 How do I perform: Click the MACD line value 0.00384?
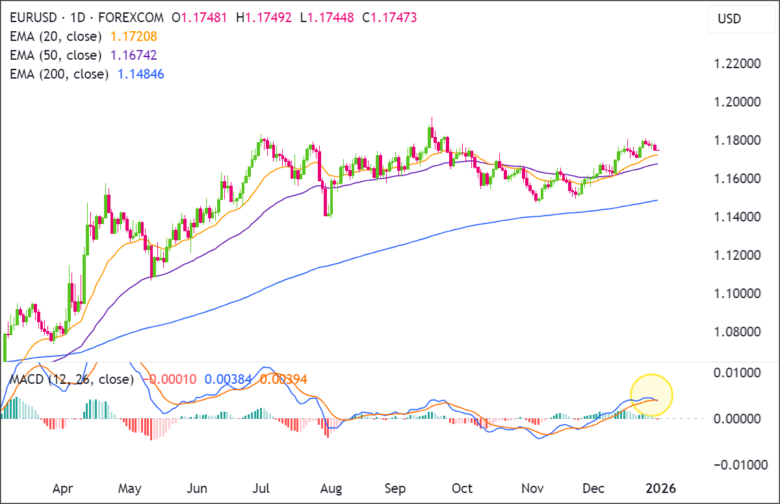click(228, 380)
